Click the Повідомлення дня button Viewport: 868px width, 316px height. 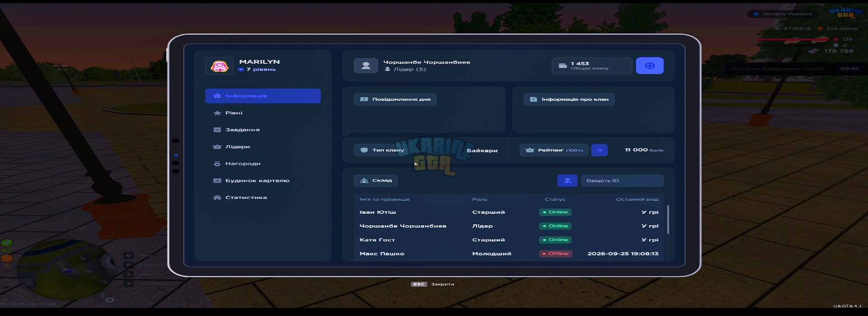[x=395, y=99]
